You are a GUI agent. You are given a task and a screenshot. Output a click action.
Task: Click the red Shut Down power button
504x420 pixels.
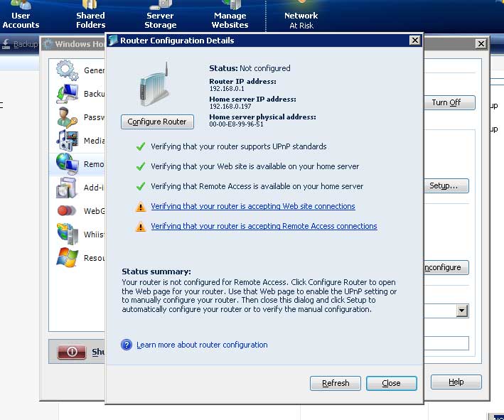tap(72, 352)
